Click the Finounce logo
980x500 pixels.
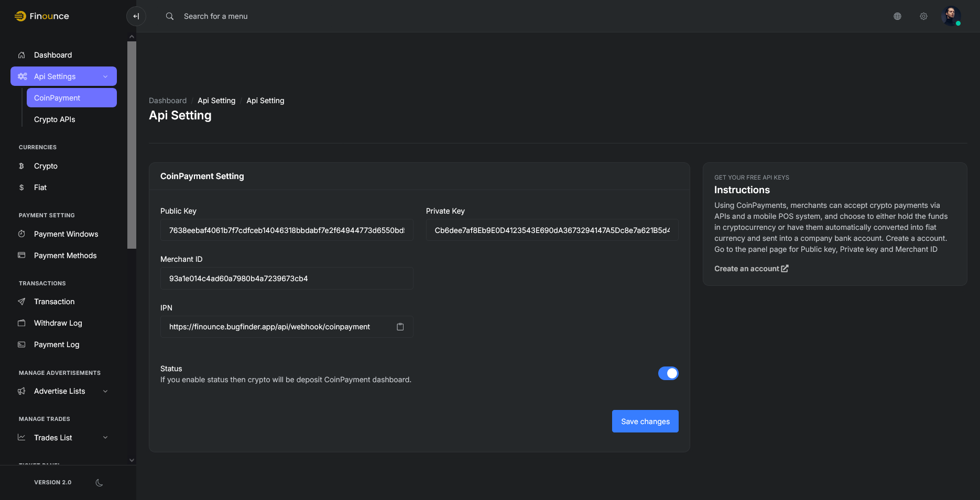[42, 16]
